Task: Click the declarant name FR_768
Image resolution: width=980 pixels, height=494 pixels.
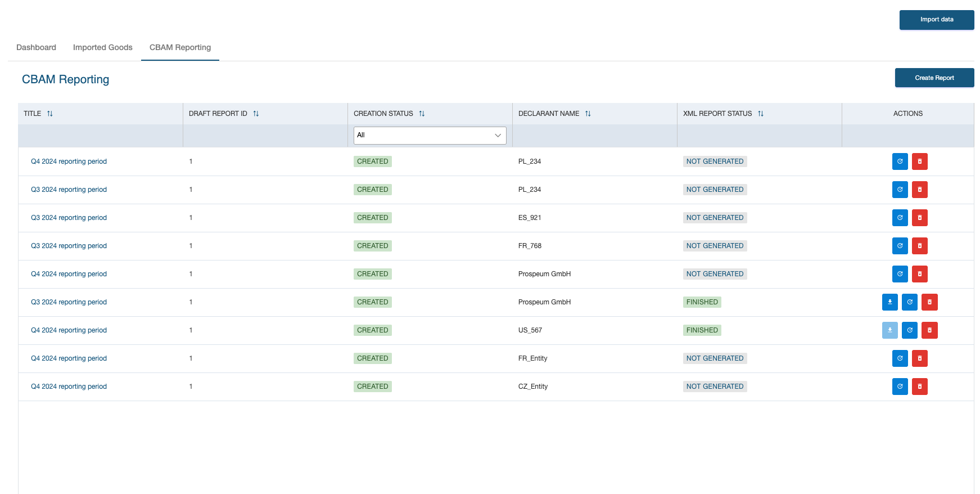Action: pos(530,246)
